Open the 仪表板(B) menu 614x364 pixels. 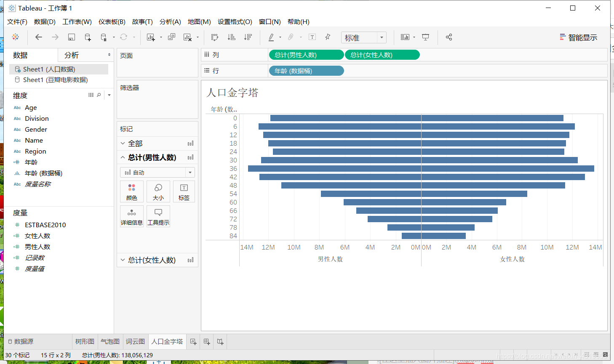[x=112, y=21]
